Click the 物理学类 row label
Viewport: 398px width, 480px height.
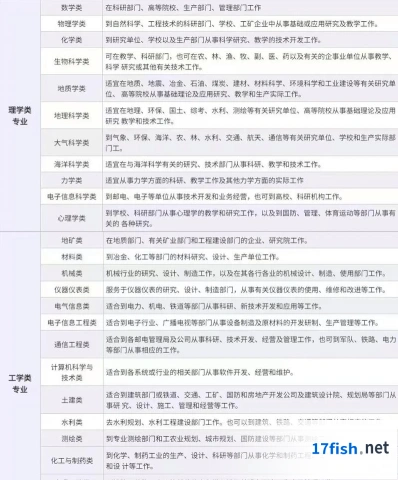point(72,24)
